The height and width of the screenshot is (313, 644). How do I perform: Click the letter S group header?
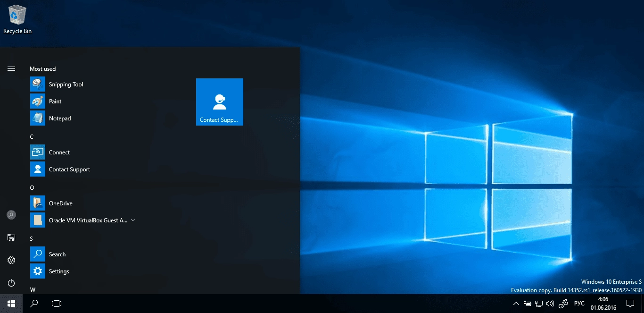pyautogui.click(x=32, y=239)
